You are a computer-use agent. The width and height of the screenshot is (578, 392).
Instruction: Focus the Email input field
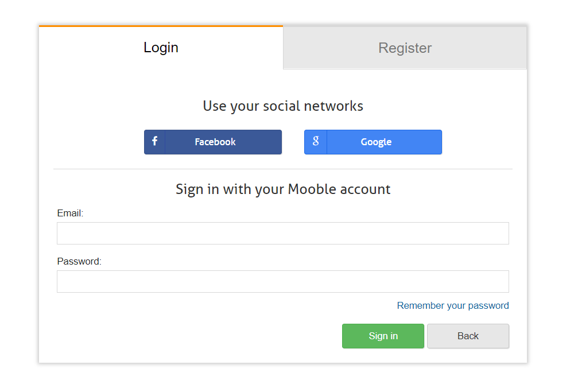[283, 233]
